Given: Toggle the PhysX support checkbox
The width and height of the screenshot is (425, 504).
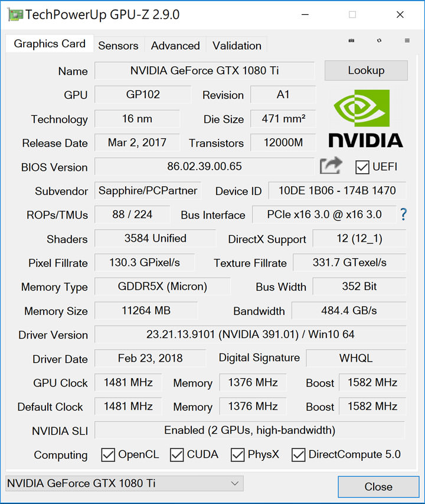Looking at the screenshot, I should (x=237, y=455).
